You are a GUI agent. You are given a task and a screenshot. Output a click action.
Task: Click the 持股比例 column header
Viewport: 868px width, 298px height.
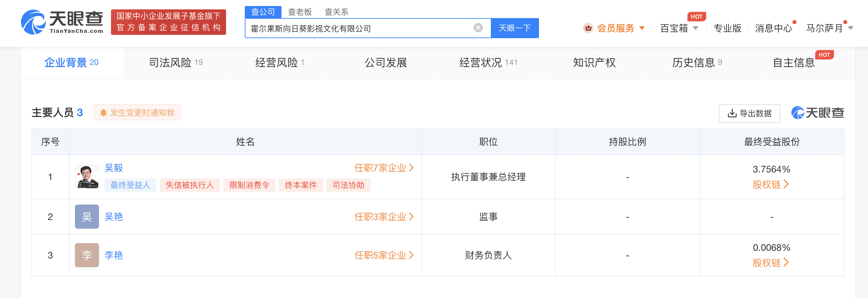[x=627, y=142]
